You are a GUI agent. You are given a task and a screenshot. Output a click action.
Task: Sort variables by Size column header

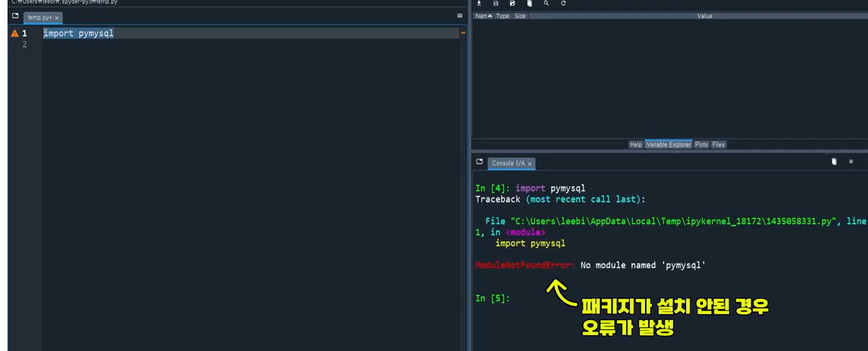pos(520,16)
